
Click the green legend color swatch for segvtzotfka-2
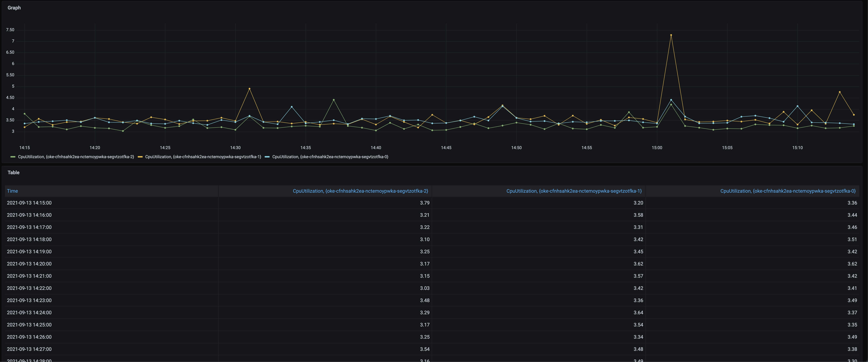click(13, 157)
